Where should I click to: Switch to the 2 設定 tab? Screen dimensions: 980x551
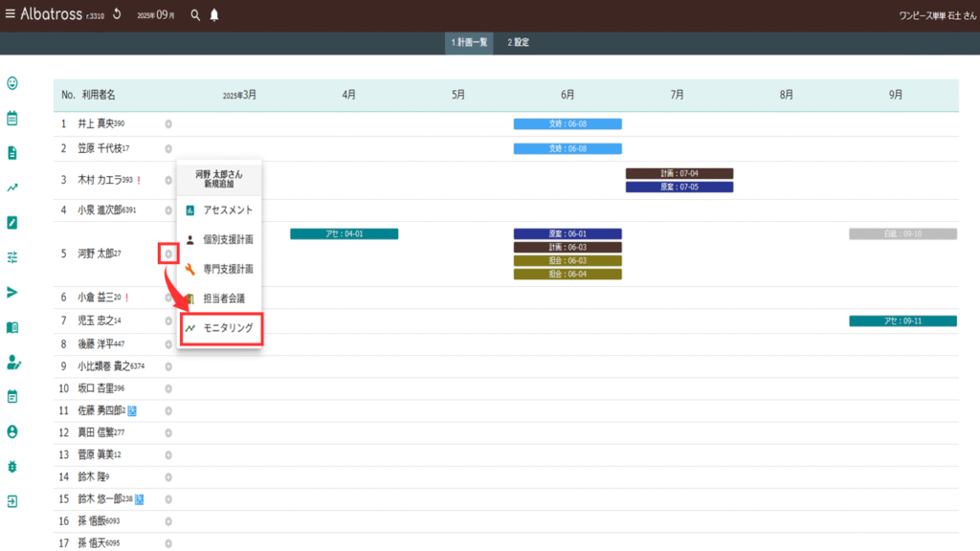tap(518, 43)
